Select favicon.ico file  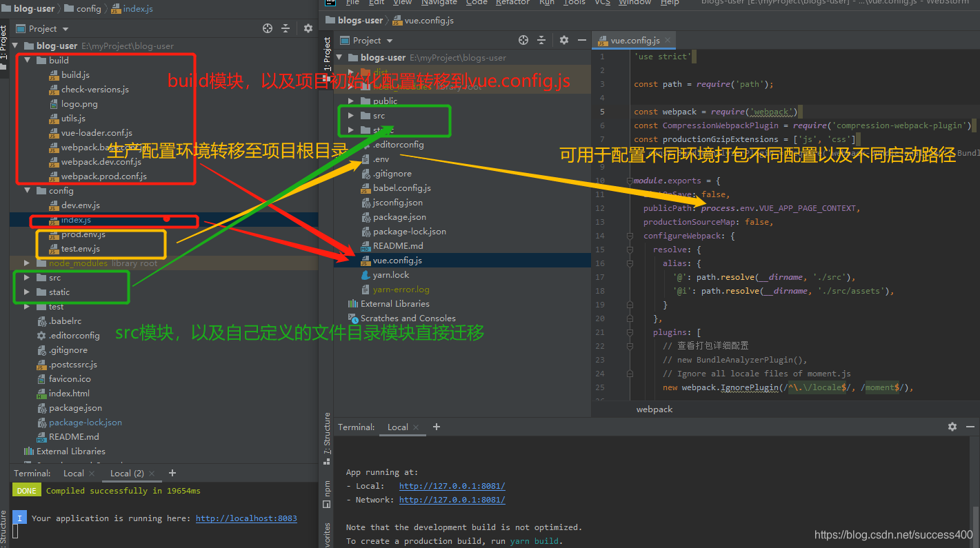[x=63, y=379]
